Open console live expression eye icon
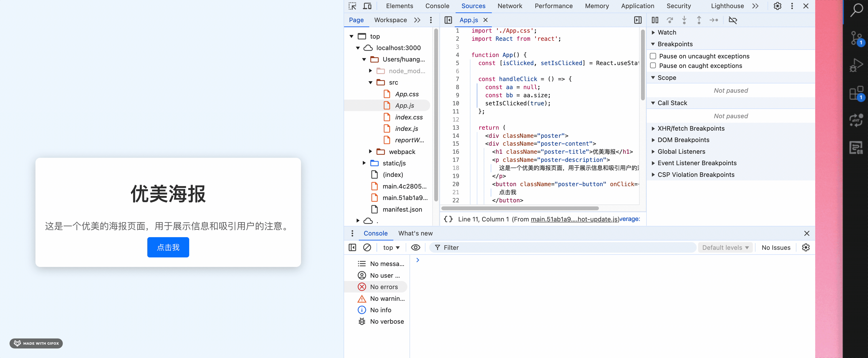Screen dimensions: 868x358 415,247
